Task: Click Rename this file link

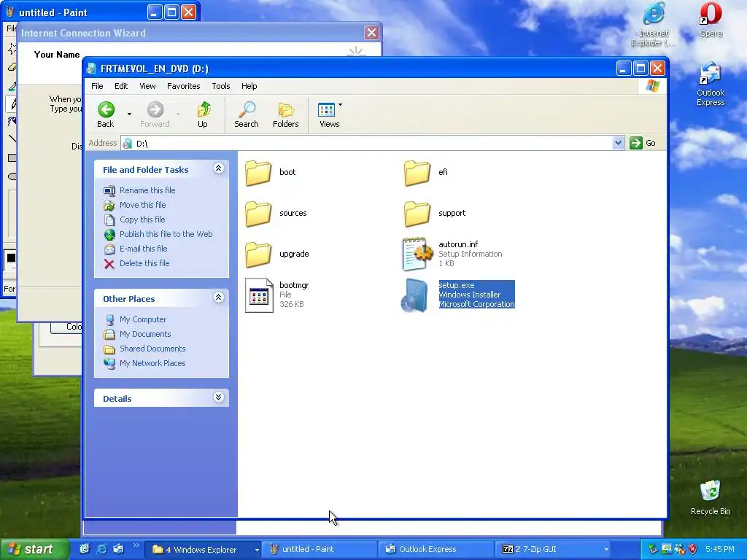Action: point(147,190)
